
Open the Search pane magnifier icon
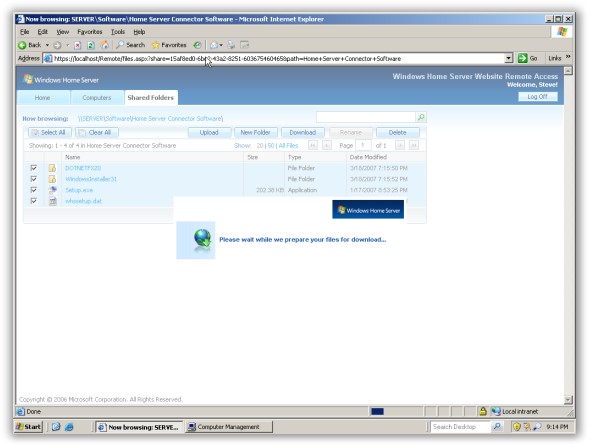pyautogui.click(x=120, y=45)
